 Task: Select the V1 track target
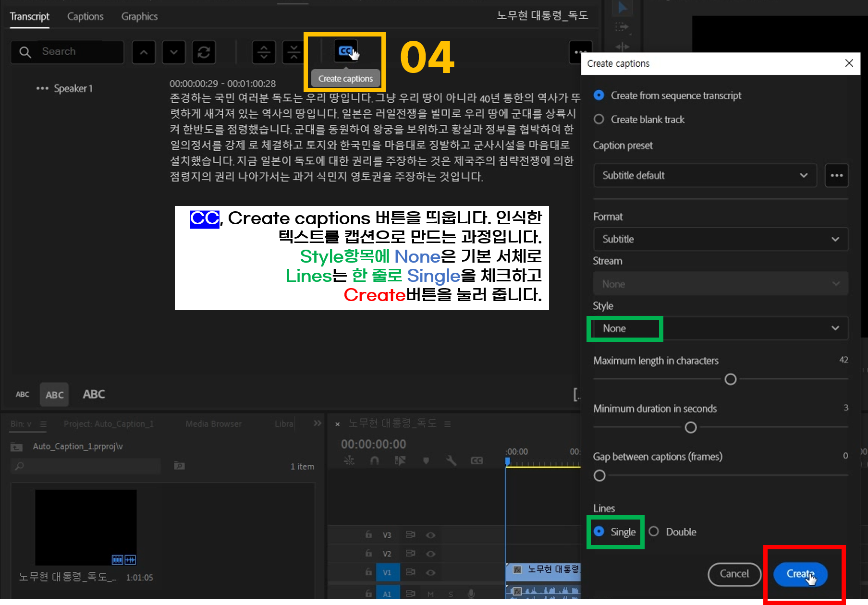click(387, 572)
